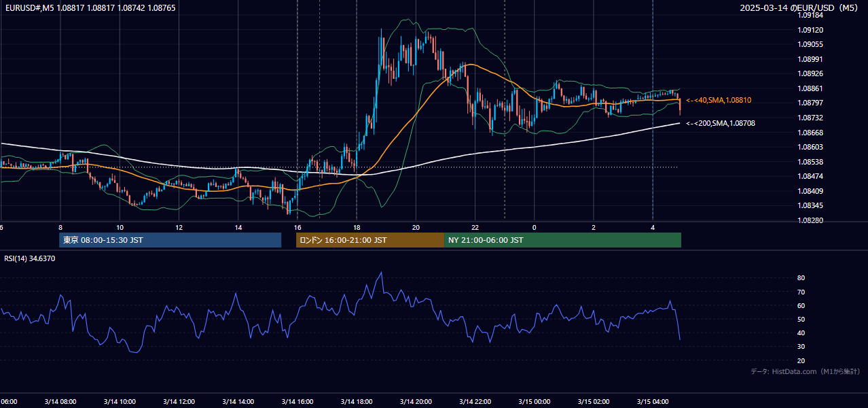Viewport: 868px width, 408px height.
Task: Click the bottom date label 3/15 02:00
Action: 594,401
